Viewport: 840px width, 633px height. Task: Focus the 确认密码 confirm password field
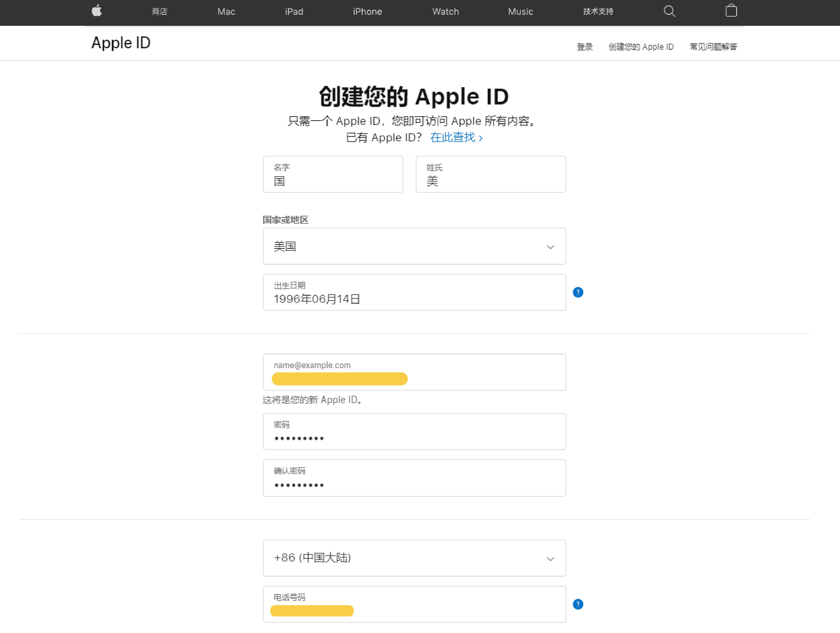pyautogui.click(x=414, y=478)
